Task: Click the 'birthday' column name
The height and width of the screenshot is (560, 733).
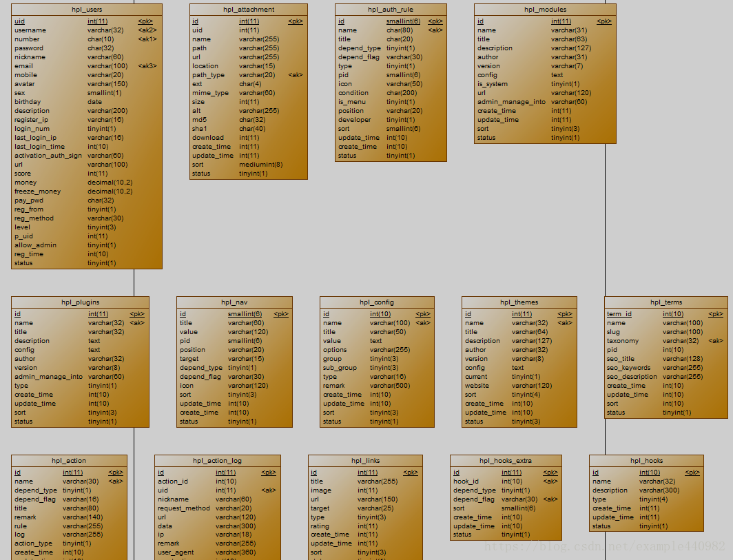Action: coord(28,102)
